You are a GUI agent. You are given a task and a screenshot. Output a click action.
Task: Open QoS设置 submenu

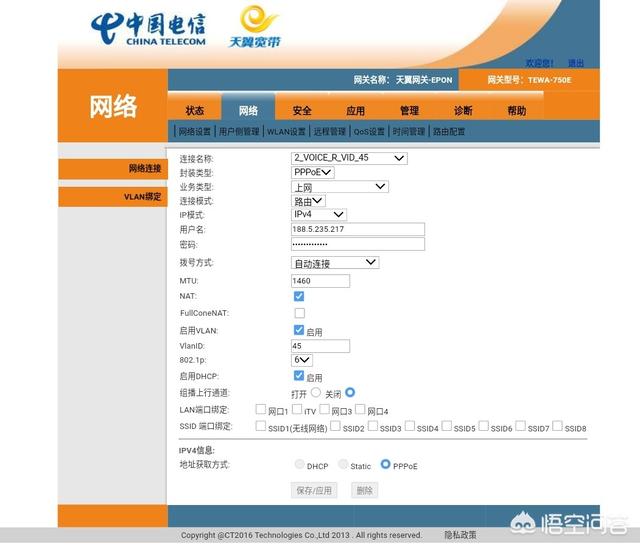pyautogui.click(x=369, y=131)
